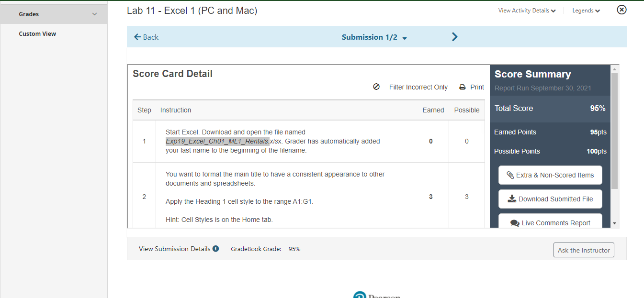
Task: Open the Legends dropdown
Action: [586, 11]
